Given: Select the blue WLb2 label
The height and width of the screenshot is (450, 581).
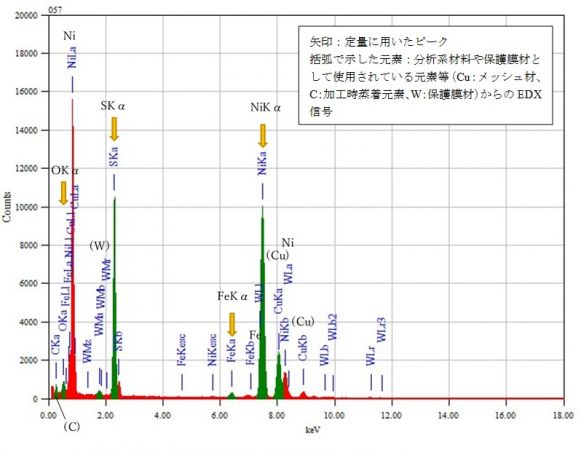Looking at the screenshot, I should click(333, 327).
